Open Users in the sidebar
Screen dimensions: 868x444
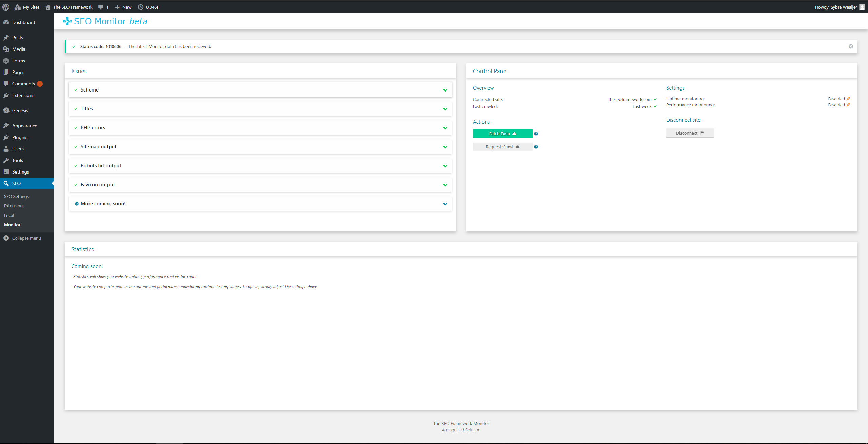point(27,149)
